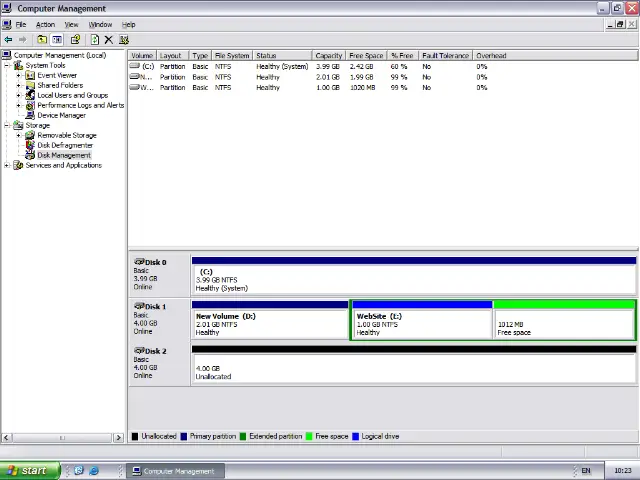Image resolution: width=640 pixels, height=480 pixels.
Task: Expand the Shared Folders node
Action: pyautogui.click(x=18, y=85)
